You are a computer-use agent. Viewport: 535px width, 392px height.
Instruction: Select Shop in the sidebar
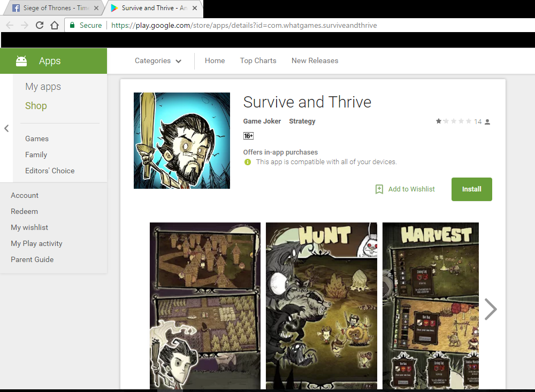36,106
